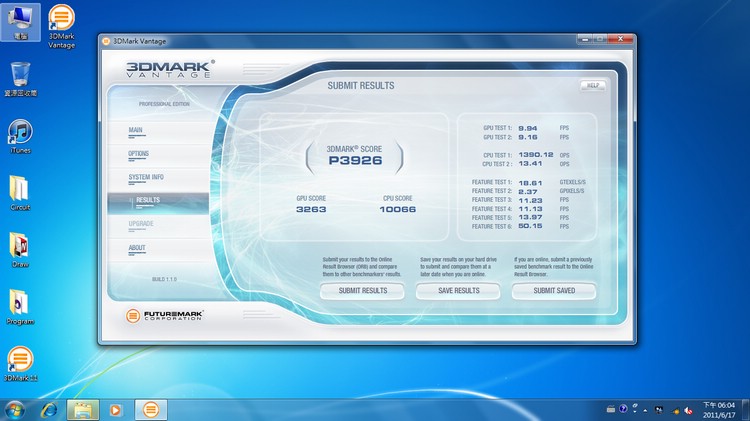750x421 pixels.
Task: Open the Program folder
Action: [20, 307]
